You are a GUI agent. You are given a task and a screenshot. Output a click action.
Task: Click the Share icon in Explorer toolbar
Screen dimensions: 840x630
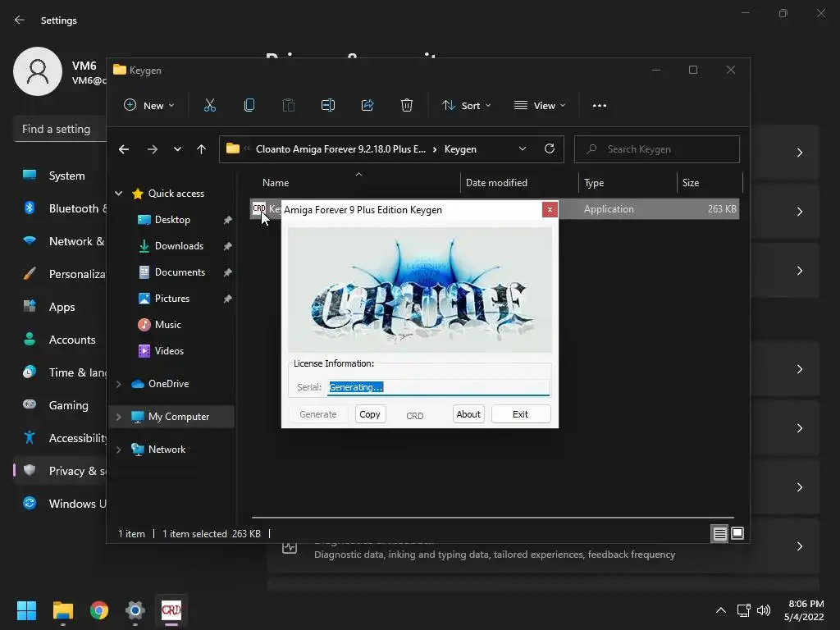[367, 106]
